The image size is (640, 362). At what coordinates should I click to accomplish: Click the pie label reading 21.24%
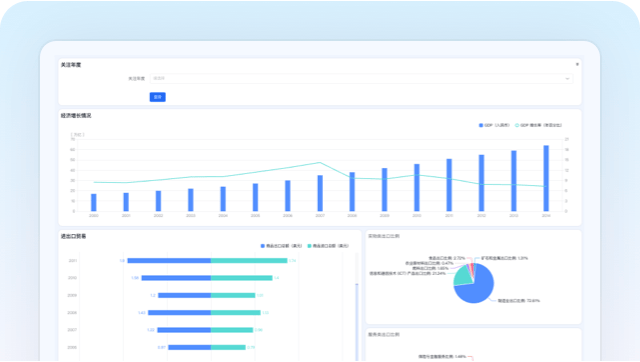(407, 273)
